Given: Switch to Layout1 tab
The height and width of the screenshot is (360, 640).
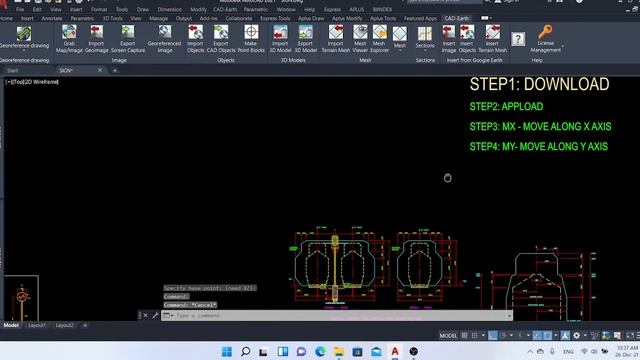Looking at the screenshot, I should click(x=37, y=325).
